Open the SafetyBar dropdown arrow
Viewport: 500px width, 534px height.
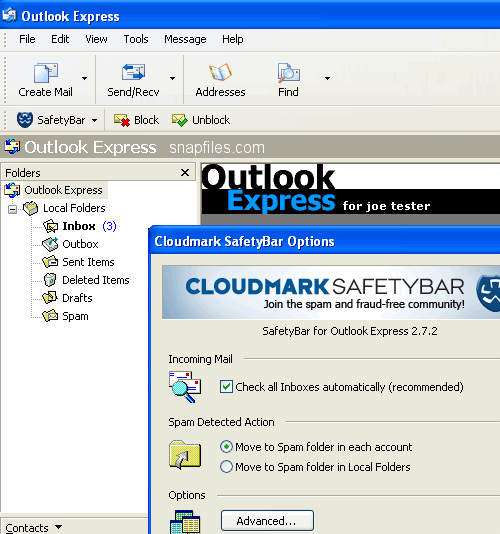(94, 120)
